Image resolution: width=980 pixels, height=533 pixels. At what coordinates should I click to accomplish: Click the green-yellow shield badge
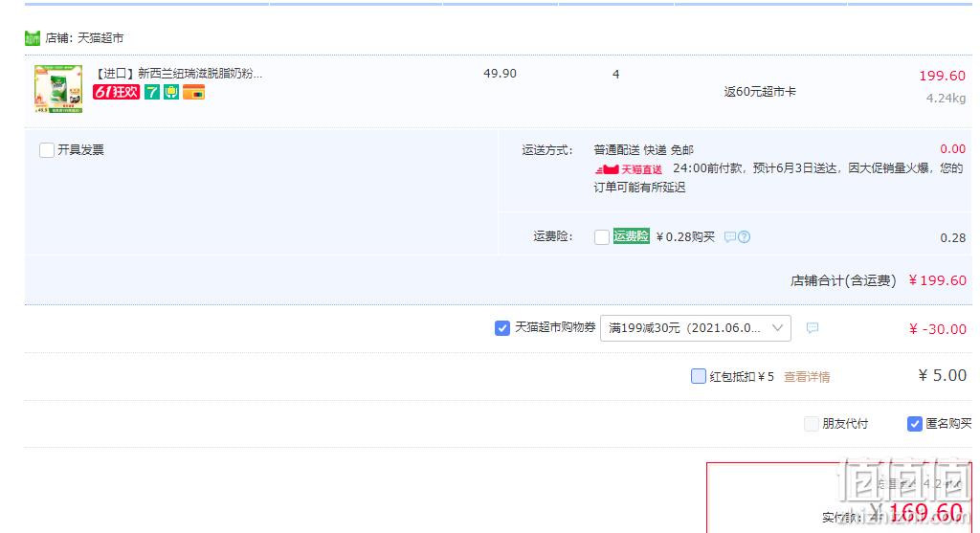(171, 93)
